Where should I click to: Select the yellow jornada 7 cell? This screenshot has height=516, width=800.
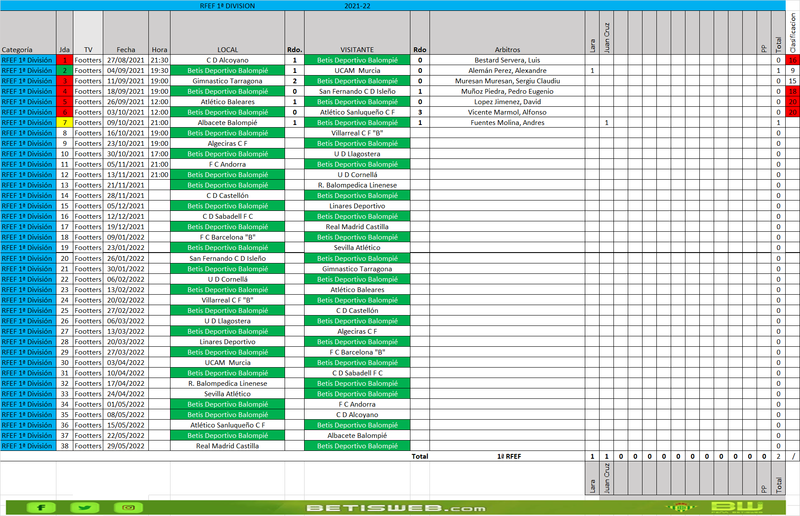click(64, 122)
